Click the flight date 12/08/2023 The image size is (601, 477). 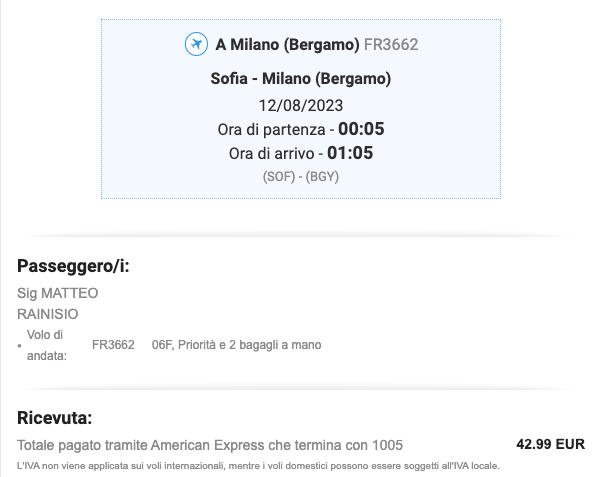[x=301, y=105]
